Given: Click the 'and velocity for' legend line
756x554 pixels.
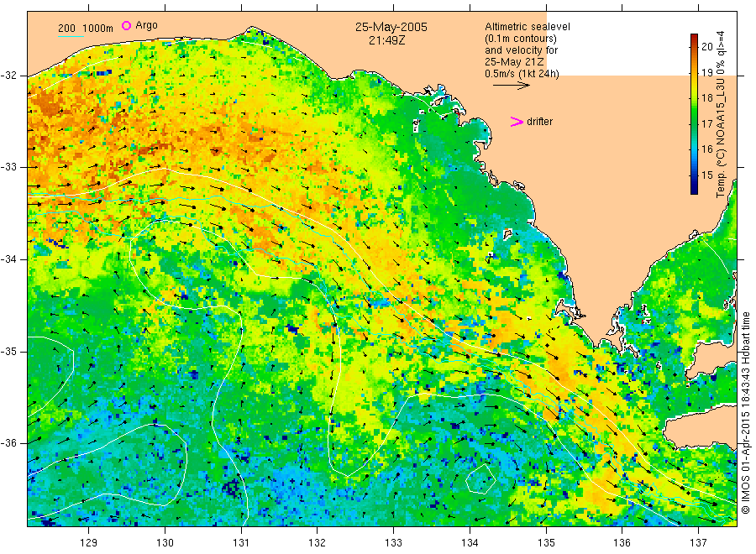Looking at the screenshot, I should coord(521,50).
